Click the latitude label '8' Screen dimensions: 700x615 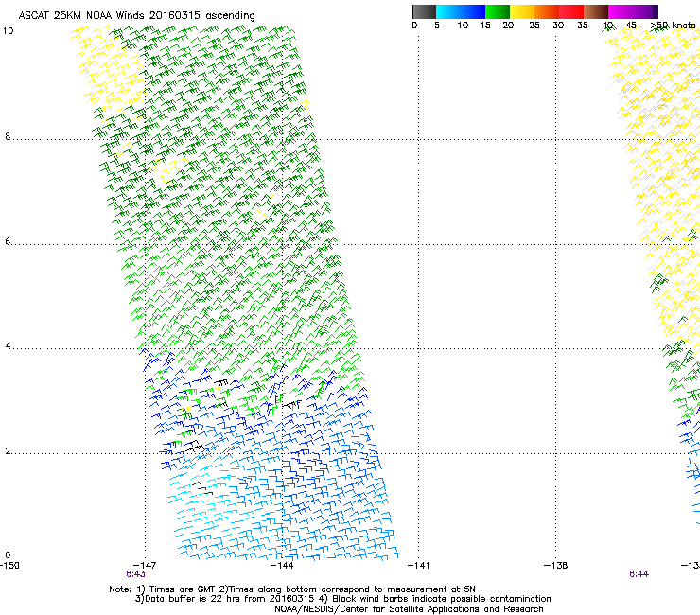(x=8, y=136)
